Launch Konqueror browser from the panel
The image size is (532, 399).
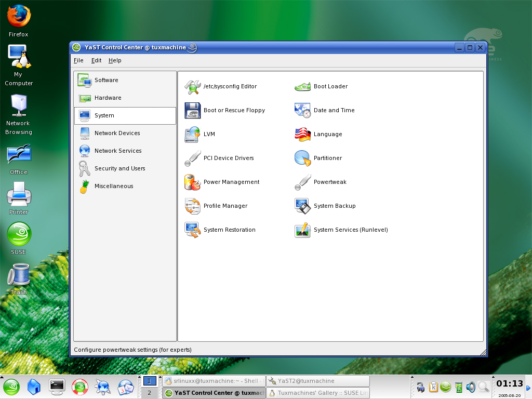102,387
